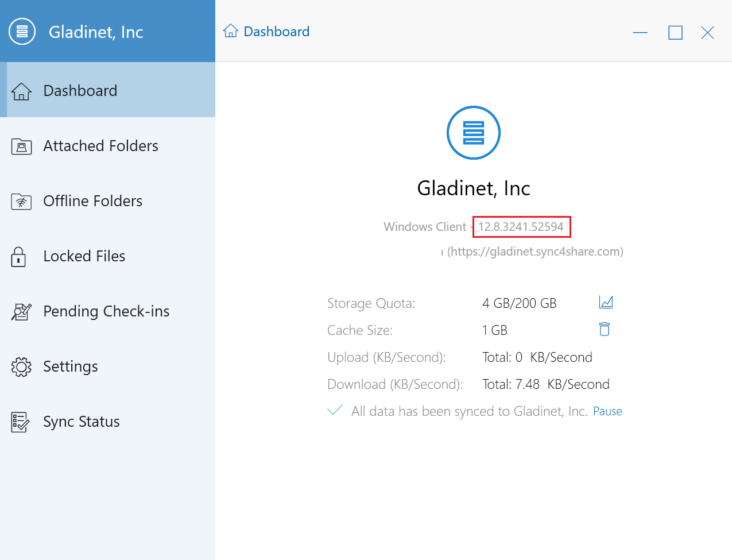Click the 'Cache Size:' label
The height and width of the screenshot is (560, 732).
(360, 330)
